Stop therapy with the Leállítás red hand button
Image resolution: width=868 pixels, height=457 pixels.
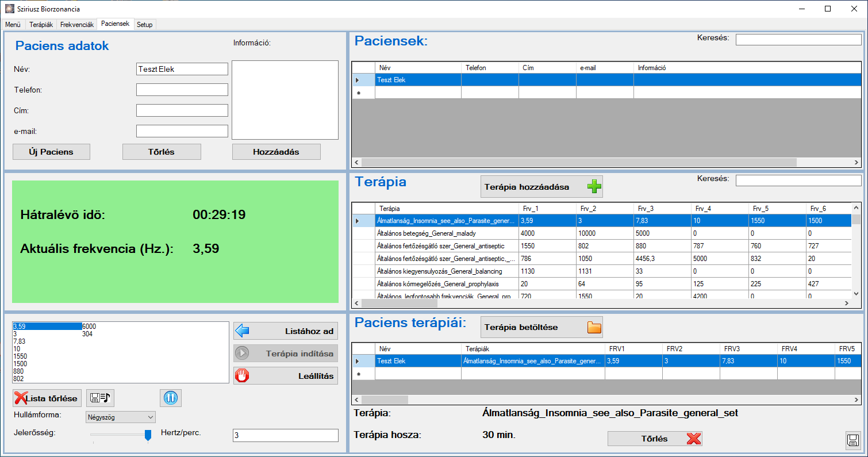pyautogui.click(x=285, y=376)
